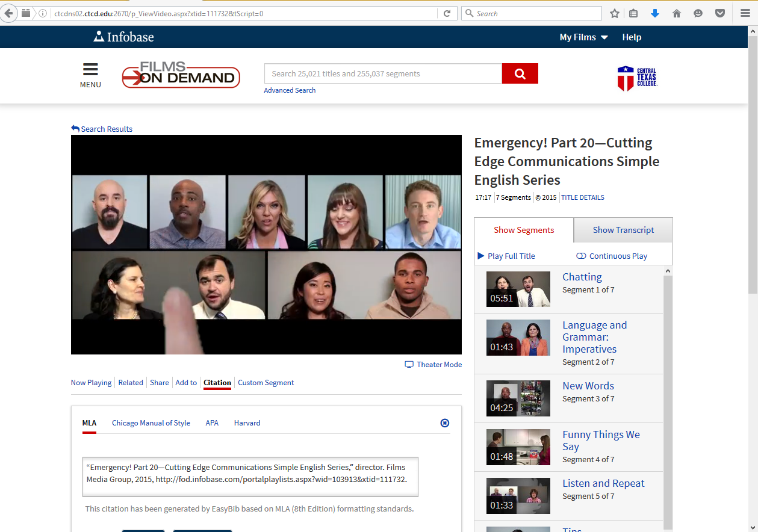Open the New Words segment link
758x532 pixels.
[588, 386]
